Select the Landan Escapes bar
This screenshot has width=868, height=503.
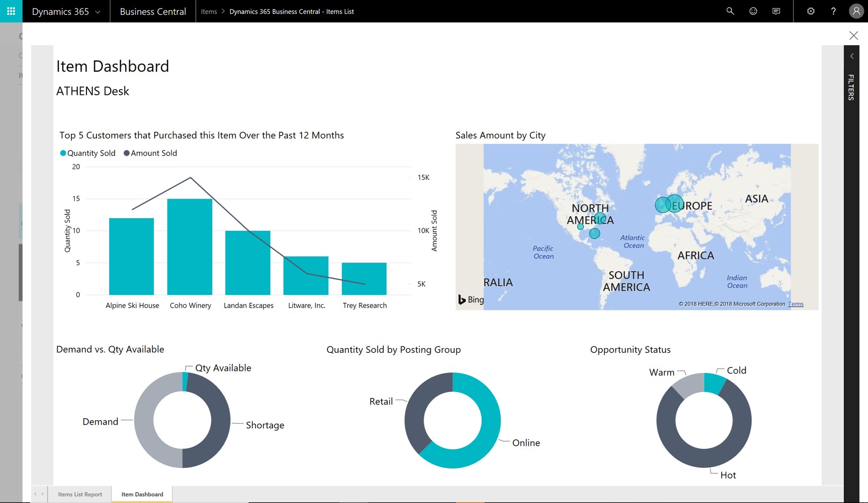248,263
